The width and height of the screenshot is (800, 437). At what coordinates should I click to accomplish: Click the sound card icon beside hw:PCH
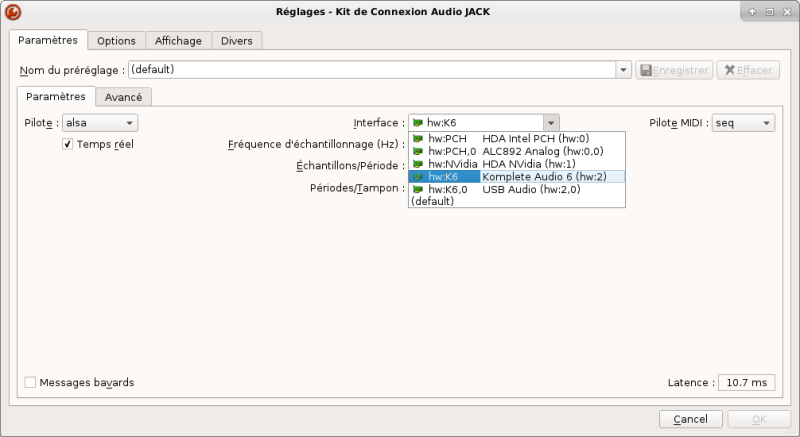point(418,138)
